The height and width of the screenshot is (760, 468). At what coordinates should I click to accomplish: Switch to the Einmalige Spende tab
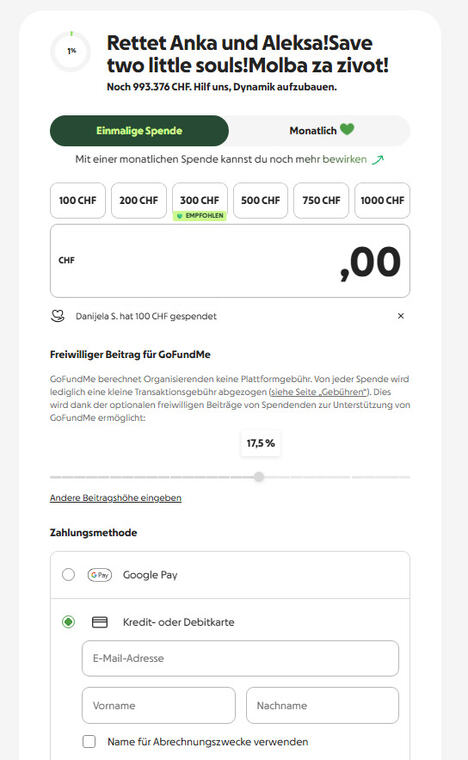pyautogui.click(x=139, y=131)
